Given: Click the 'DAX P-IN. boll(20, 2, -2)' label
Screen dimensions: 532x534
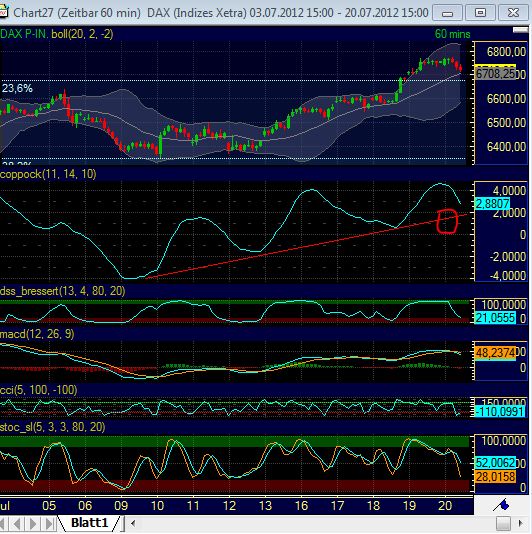Looking at the screenshot, I should [57, 34].
